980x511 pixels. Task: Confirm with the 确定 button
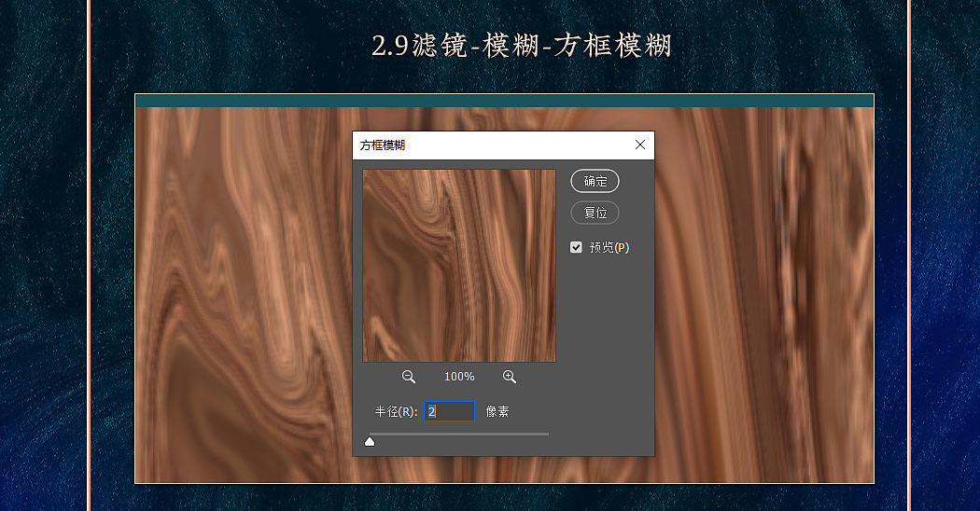[x=595, y=181]
